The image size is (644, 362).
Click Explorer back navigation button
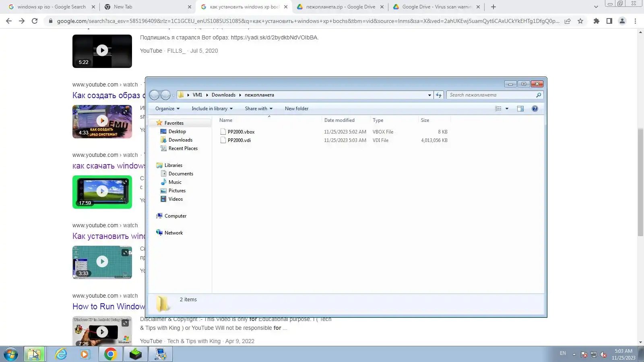pos(154,95)
